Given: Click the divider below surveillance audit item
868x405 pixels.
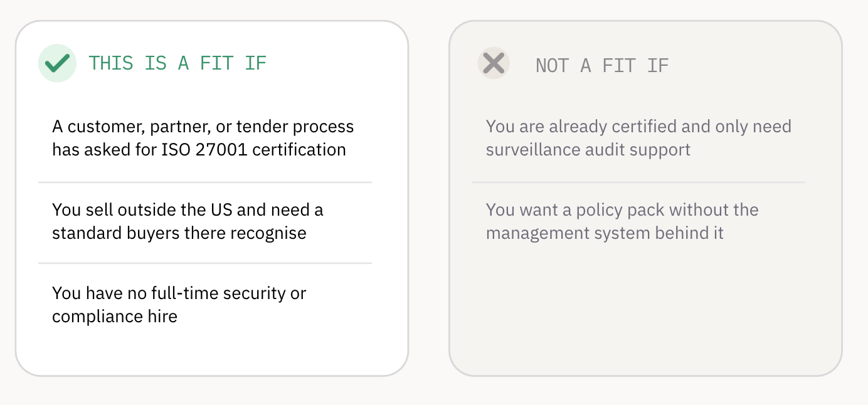Looking at the screenshot, I should (638, 182).
